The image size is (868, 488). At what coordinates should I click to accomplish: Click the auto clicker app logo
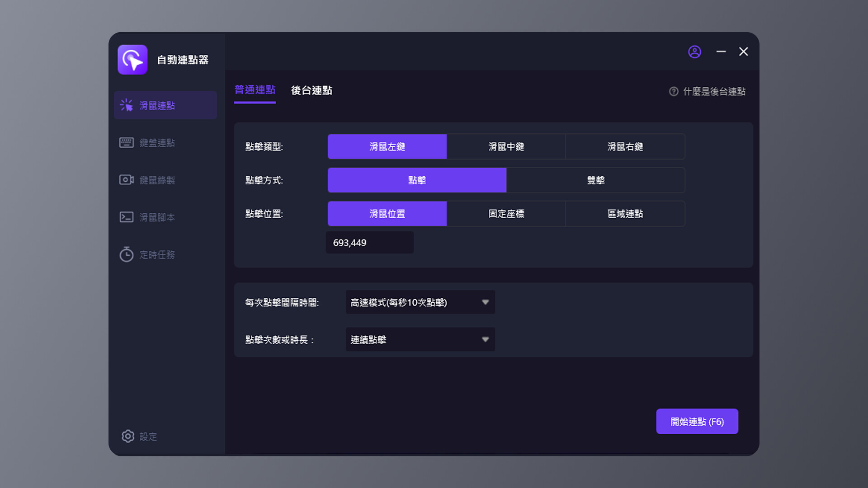132,60
